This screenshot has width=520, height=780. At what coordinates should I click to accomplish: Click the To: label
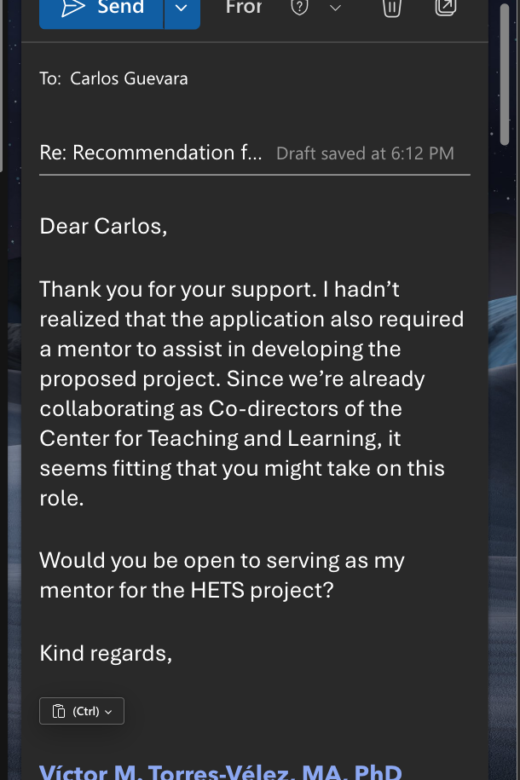[x=50, y=79]
